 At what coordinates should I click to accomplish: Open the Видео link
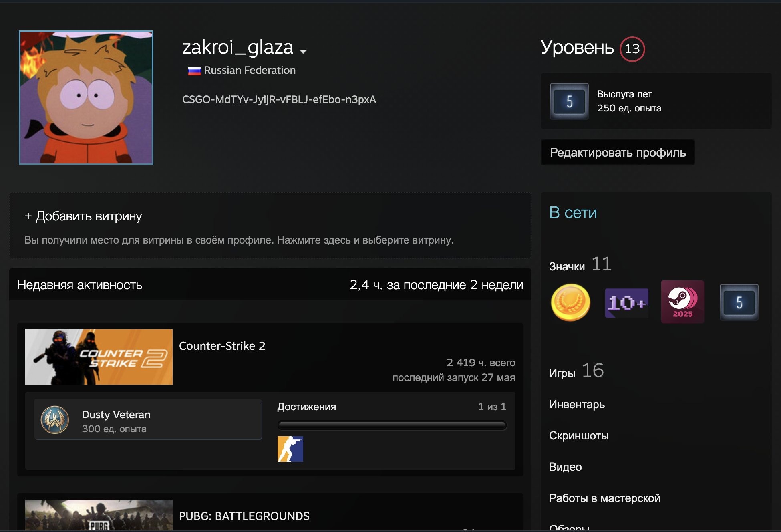click(565, 467)
